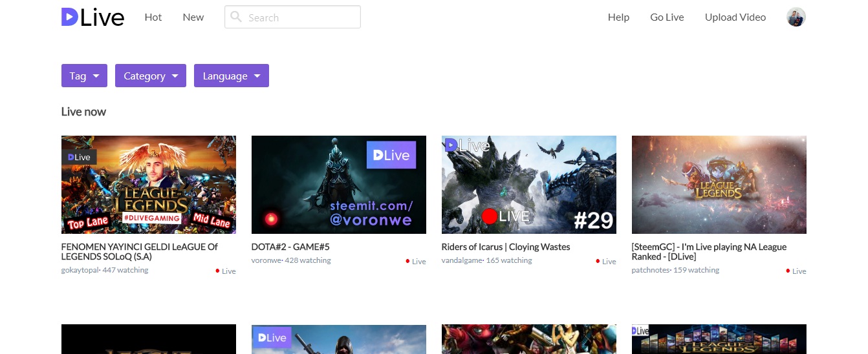Open second-row League of Legends collage thumbnail
The width and height of the screenshot is (868, 354).
(x=719, y=339)
